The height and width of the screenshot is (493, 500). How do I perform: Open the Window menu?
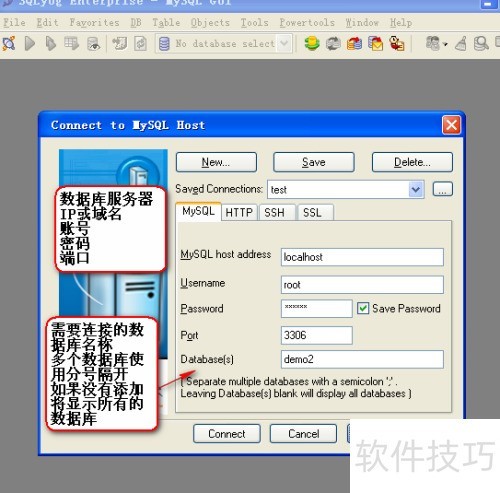362,22
